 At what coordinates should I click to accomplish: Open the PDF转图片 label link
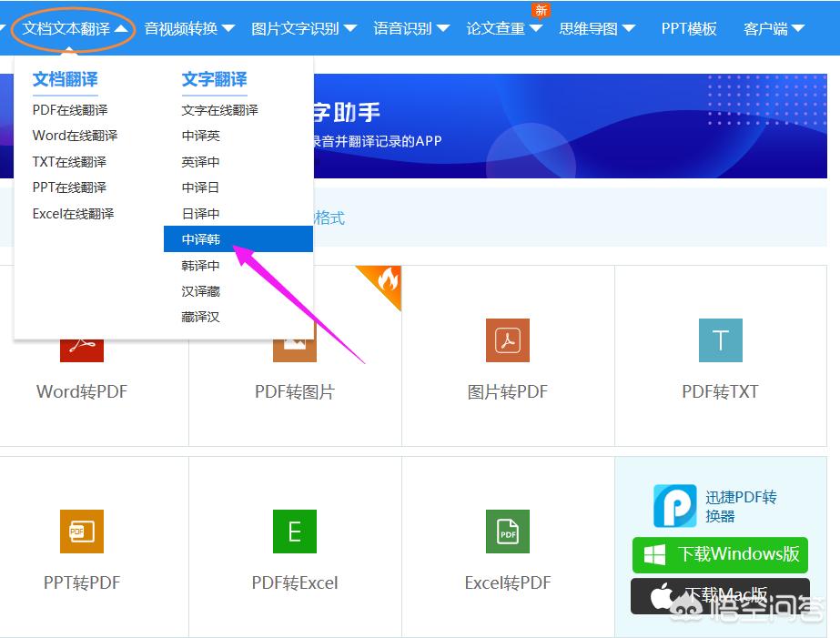coord(295,391)
